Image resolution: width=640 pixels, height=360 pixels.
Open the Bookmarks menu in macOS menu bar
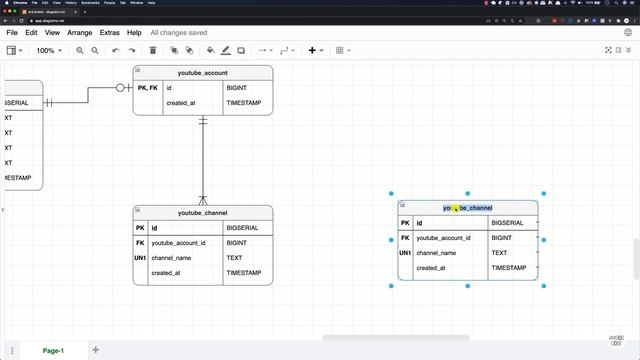(x=90, y=3)
